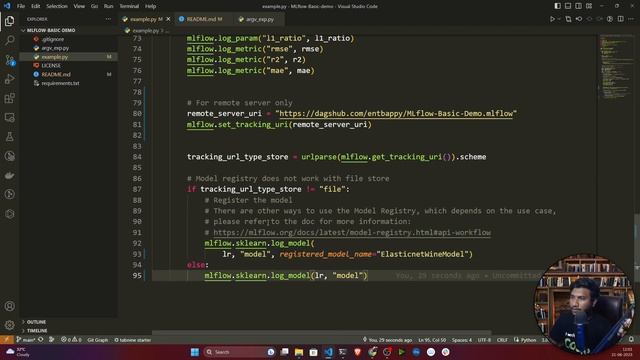Change line ending via CRLF item
This screenshot has width=640, height=360.
[x=502, y=340]
